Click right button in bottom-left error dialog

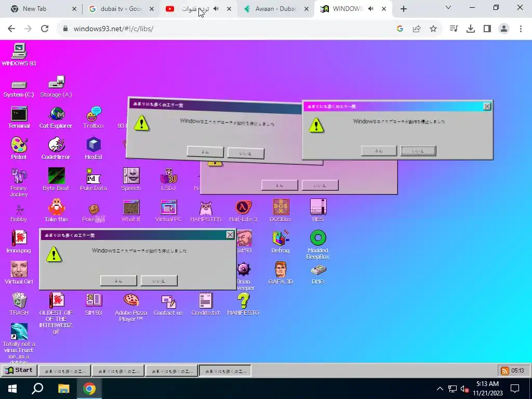coord(159,281)
